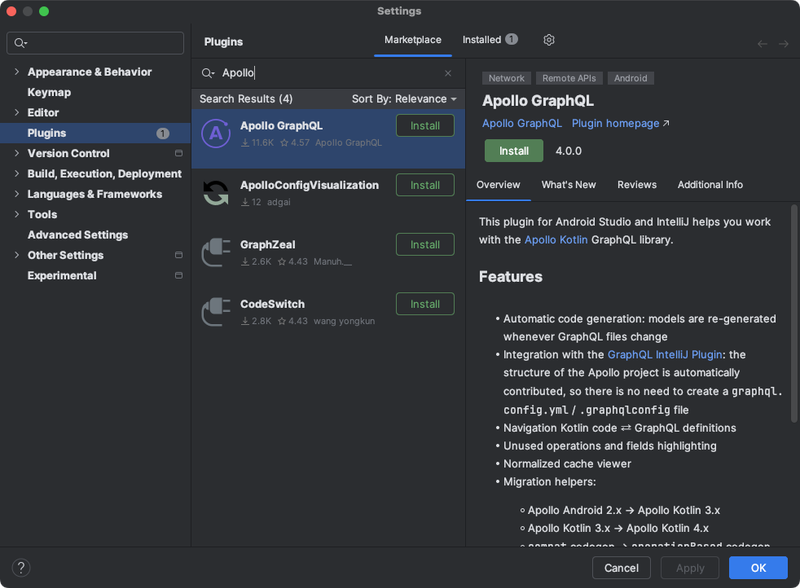
Task: Click the OK button
Action: [758, 568]
